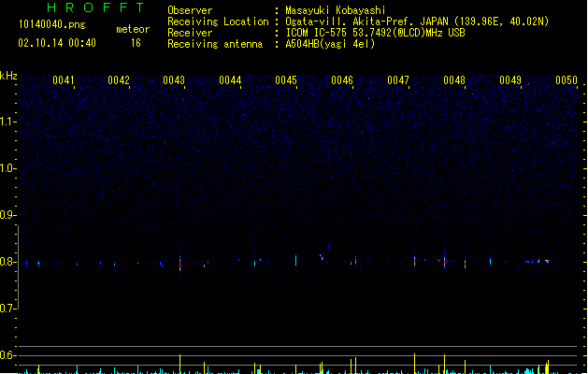Click the 0046 time axis label

coord(342,80)
